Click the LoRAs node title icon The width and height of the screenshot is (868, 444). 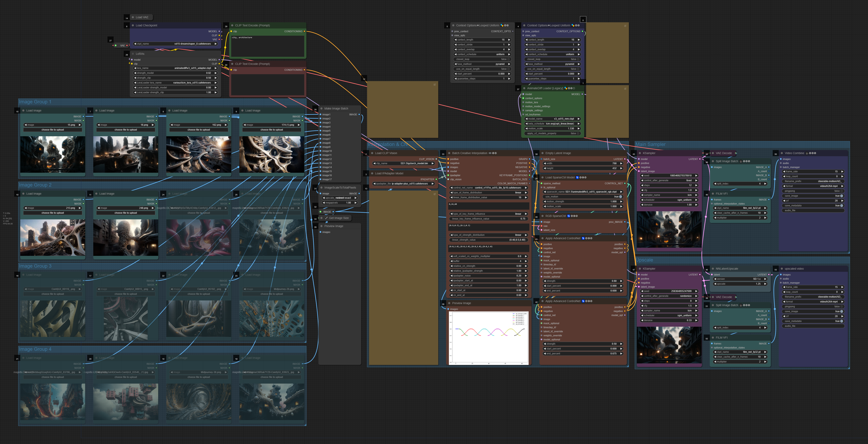[x=133, y=54]
